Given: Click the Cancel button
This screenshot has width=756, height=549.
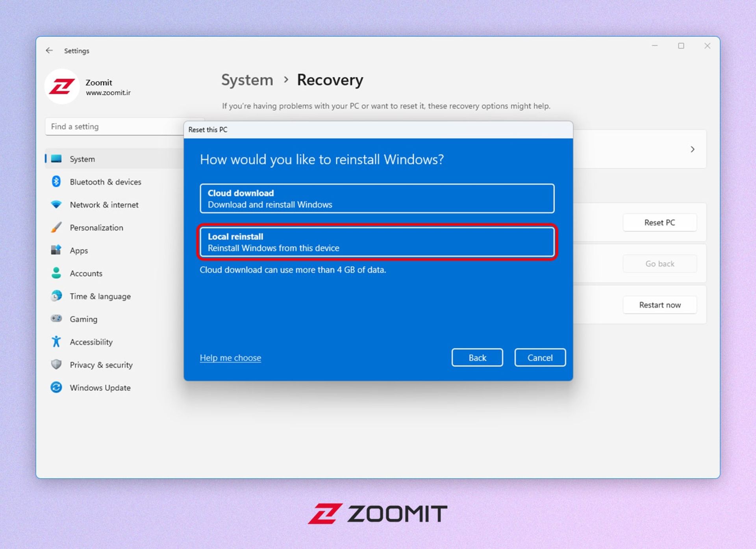Looking at the screenshot, I should (x=539, y=357).
